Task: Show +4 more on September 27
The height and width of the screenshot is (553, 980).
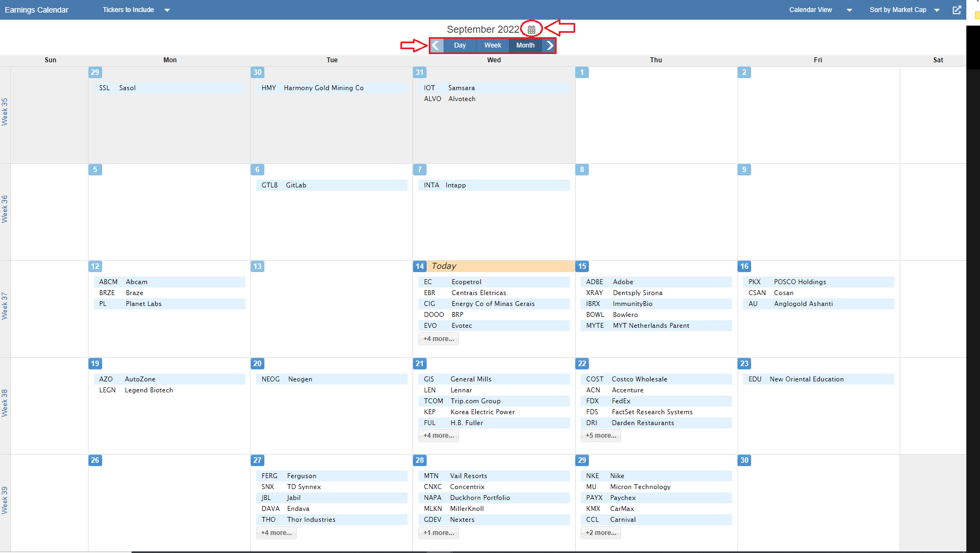Action: click(276, 533)
